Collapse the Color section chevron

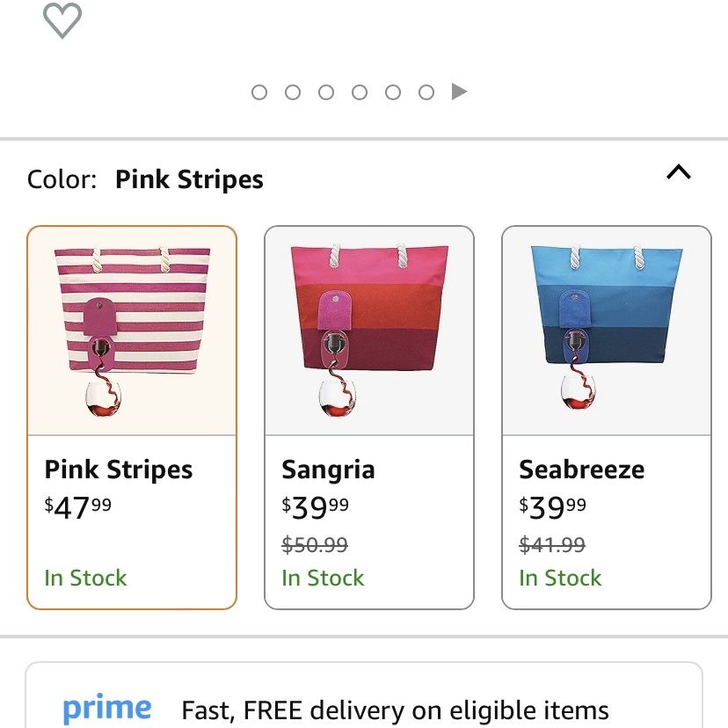678,171
